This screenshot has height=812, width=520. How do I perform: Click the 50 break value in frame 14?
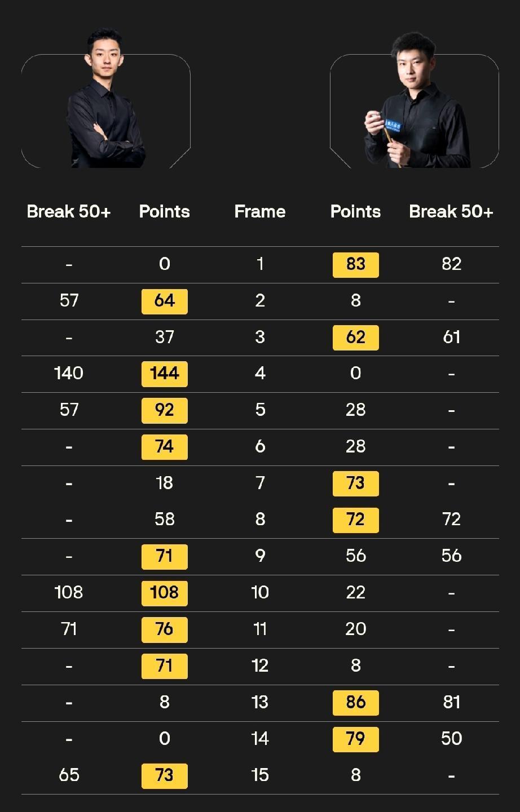[x=451, y=739]
